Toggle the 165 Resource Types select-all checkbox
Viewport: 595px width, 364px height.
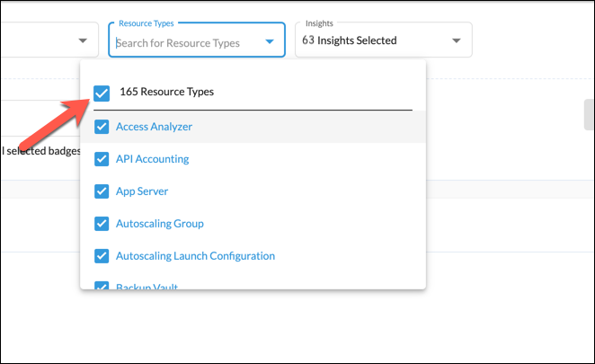pyautogui.click(x=102, y=93)
